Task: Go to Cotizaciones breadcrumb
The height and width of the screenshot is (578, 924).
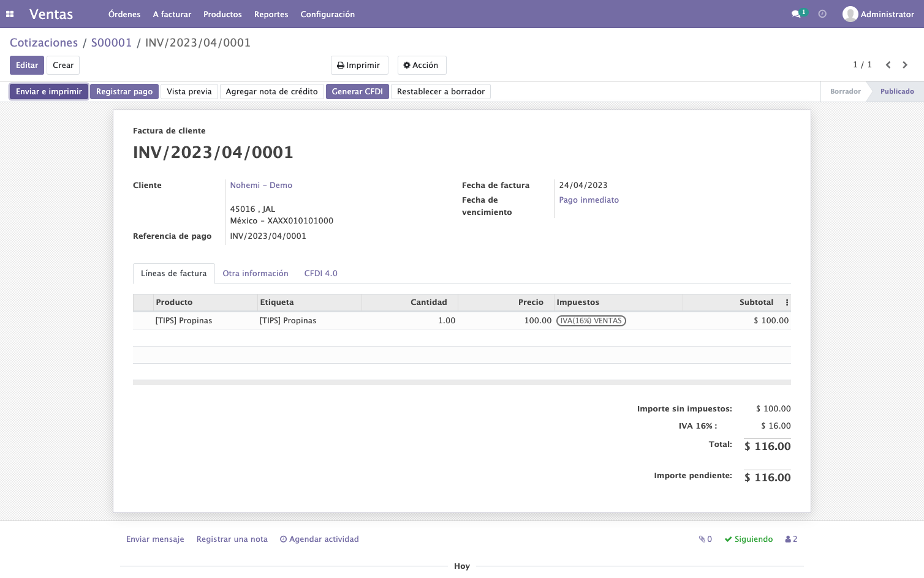Action: pyautogui.click(x=44, y=43)
